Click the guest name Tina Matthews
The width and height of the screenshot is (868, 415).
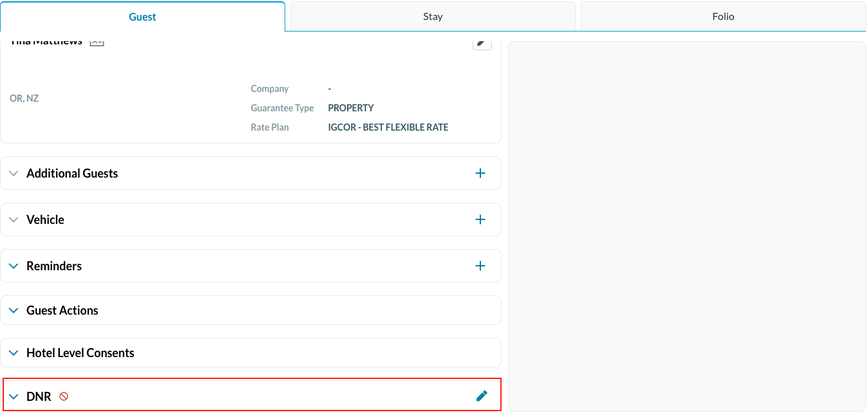pos(45,40)
